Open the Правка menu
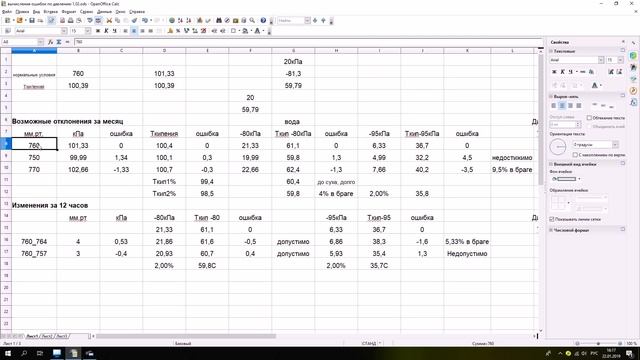Image resolution: width=640 pixels, height=360 pixels. pos(22,12)
